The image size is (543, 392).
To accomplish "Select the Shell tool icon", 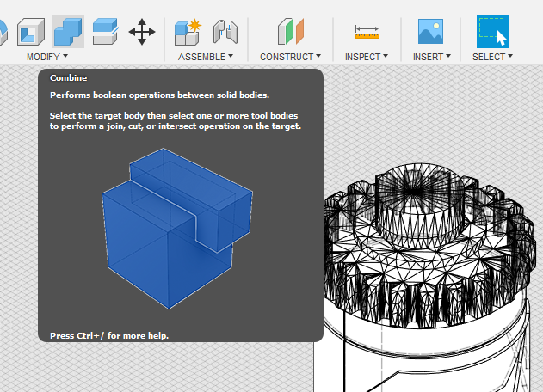I will (31, 32).
